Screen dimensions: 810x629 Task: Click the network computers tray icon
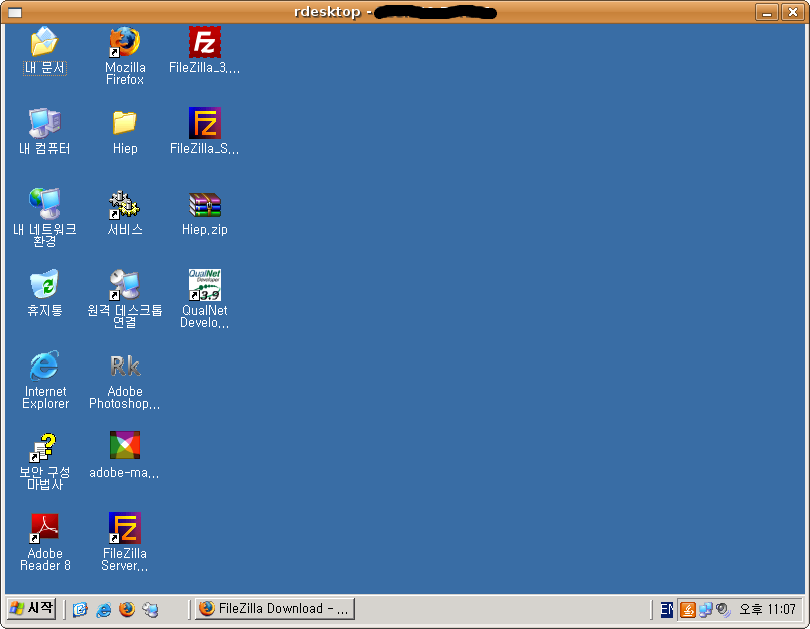pos(706,609)
